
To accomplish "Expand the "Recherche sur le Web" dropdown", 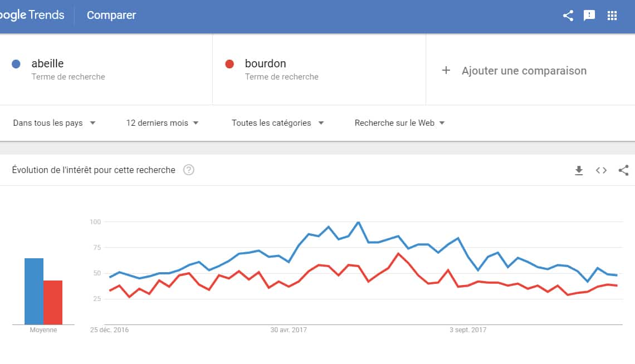I will tap(399, 123).
